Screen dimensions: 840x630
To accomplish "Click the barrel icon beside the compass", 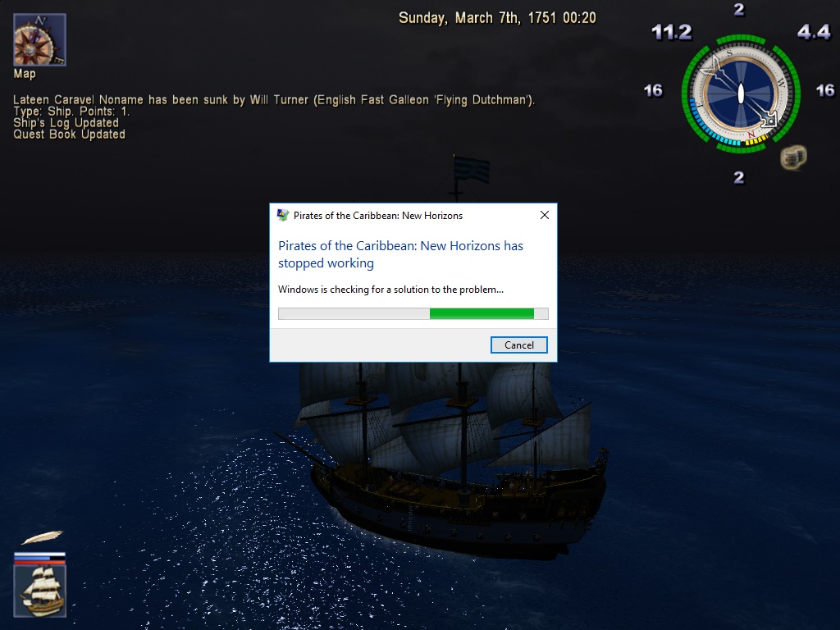I will pyautogui.click(x=793, y=157).
